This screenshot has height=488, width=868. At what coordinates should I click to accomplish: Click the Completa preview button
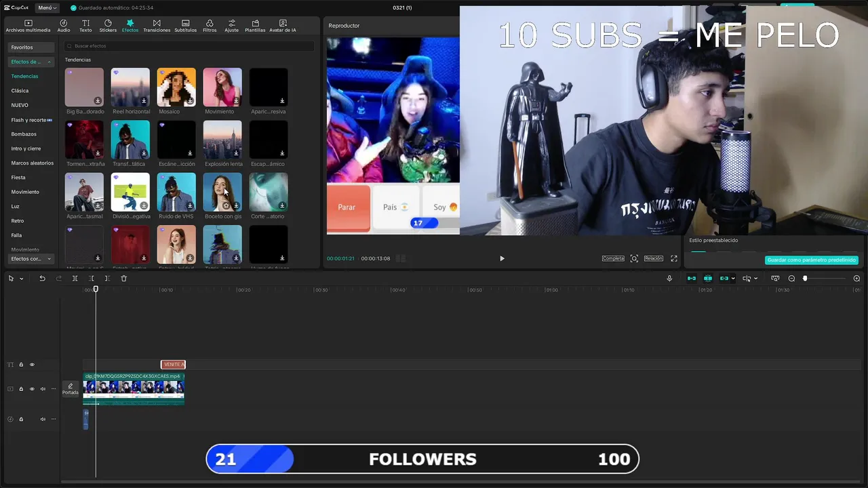point(613,258)
